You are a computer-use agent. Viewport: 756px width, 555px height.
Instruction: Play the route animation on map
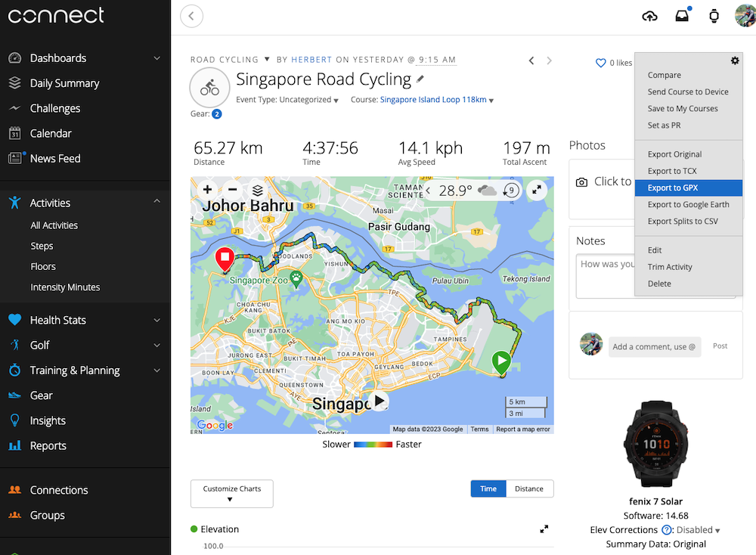tap(379, 402)
